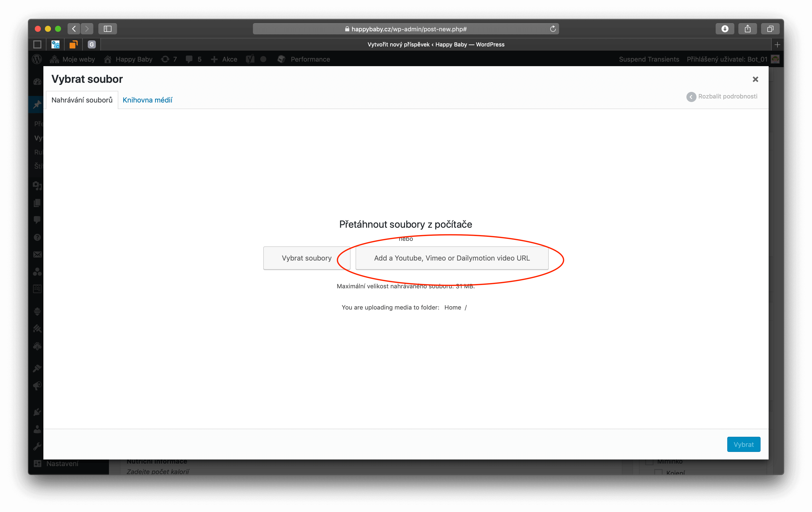Reload page with address bar refresh icon
The width and height of the screenshot is (812, 512).
553,29
